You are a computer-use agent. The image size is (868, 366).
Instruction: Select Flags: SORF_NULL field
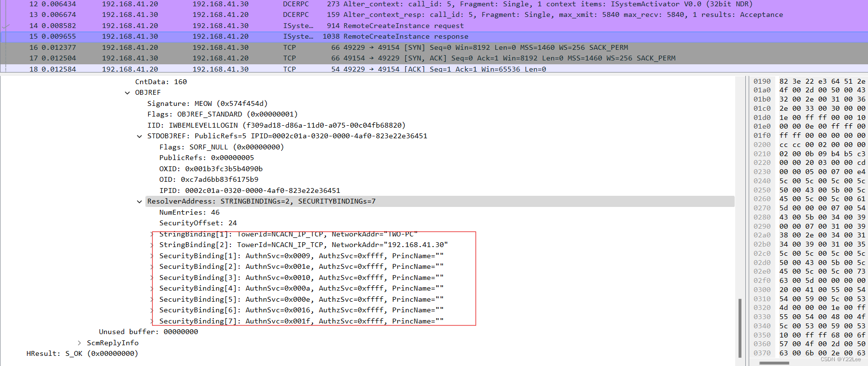tap(221, 147)
